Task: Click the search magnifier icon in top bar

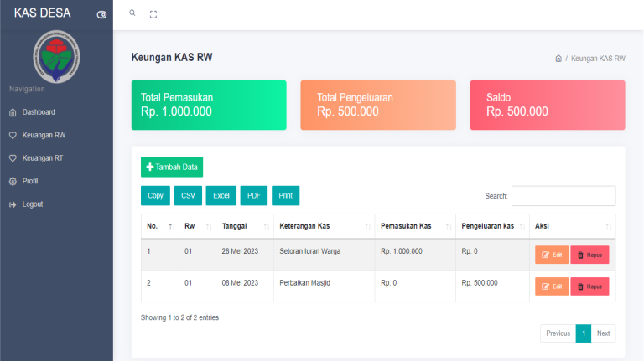Action: (x=132, y=14)
